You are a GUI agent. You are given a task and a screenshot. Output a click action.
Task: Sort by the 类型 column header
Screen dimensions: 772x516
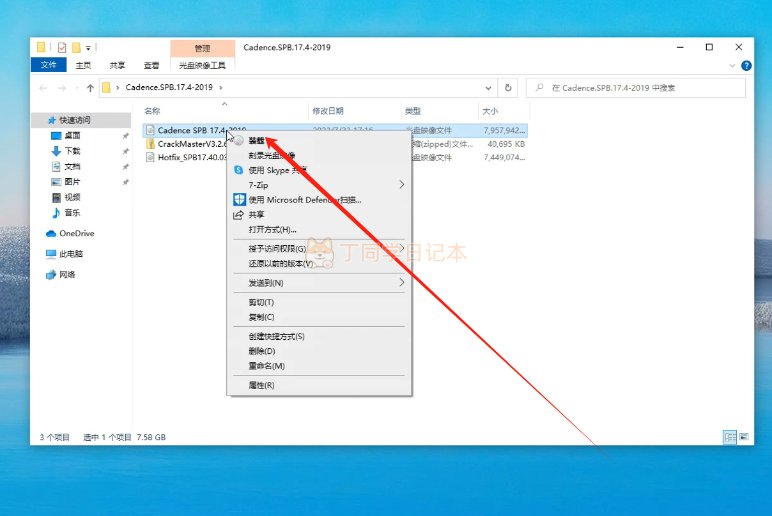(412, 111)
